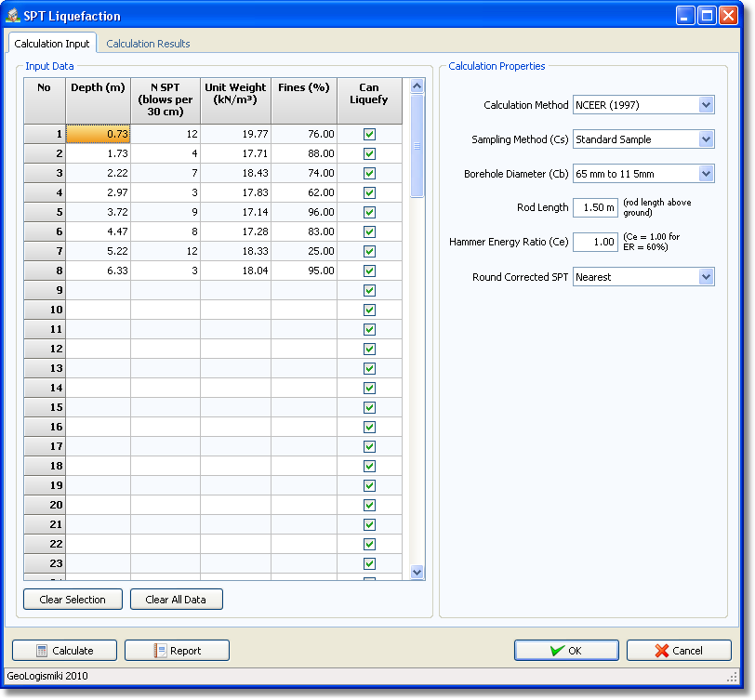The width and height of the screenshot is (755, 700).
Task: Expand the Sampling Method (Cs) dropdown
Action: coord(706,139)
